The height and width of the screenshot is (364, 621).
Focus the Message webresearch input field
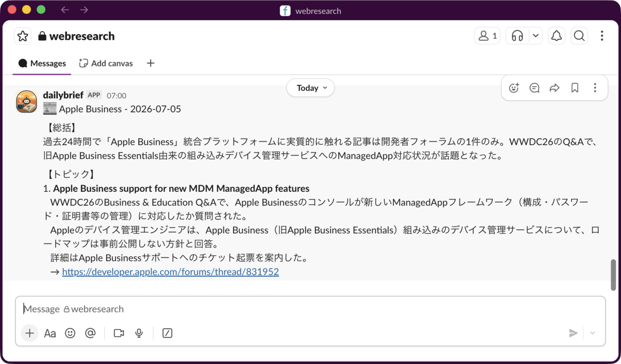point(310,309)
